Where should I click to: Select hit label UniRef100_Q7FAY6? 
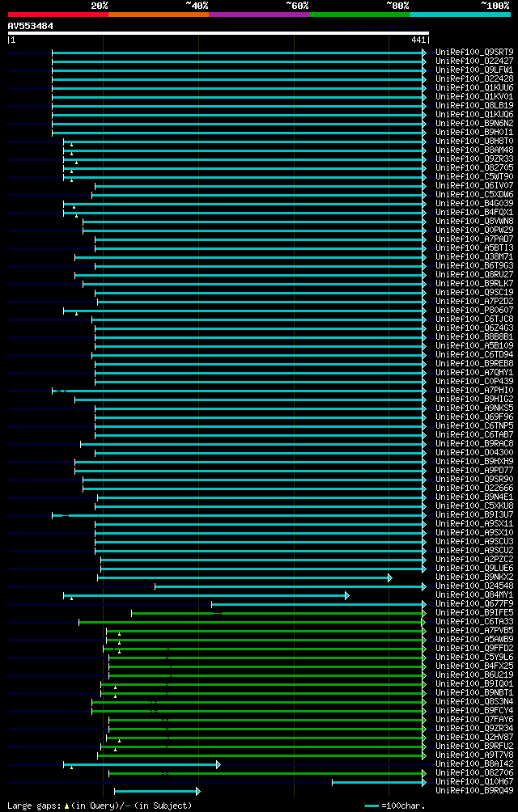click(474, 720)
